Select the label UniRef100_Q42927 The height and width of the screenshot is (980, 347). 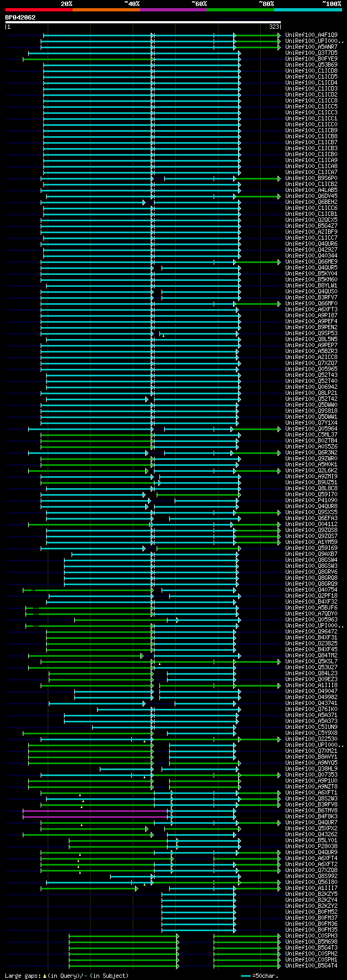coord(311,250)
